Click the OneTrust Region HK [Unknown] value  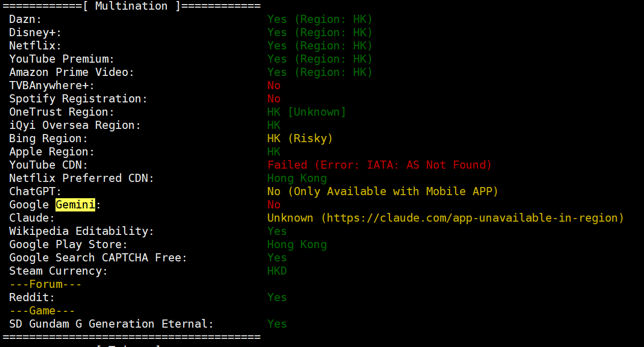306,112
